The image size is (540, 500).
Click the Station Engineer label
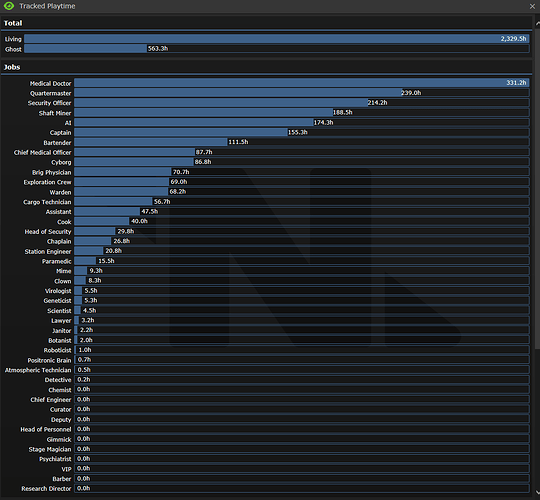48,251
